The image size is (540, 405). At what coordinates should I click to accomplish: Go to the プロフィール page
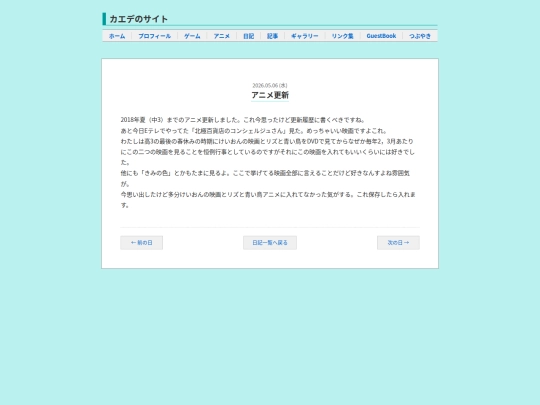pos(154,36)
